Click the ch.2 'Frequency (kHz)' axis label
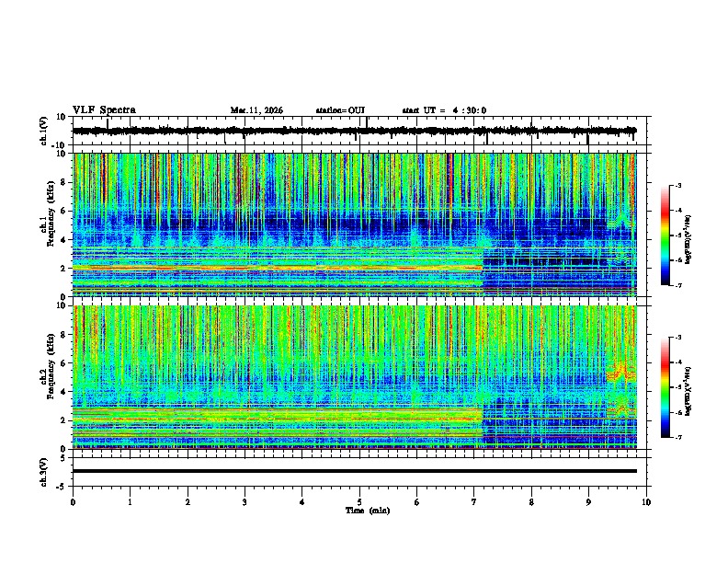Screen dimensions: 728x563 tap(51, 366)
